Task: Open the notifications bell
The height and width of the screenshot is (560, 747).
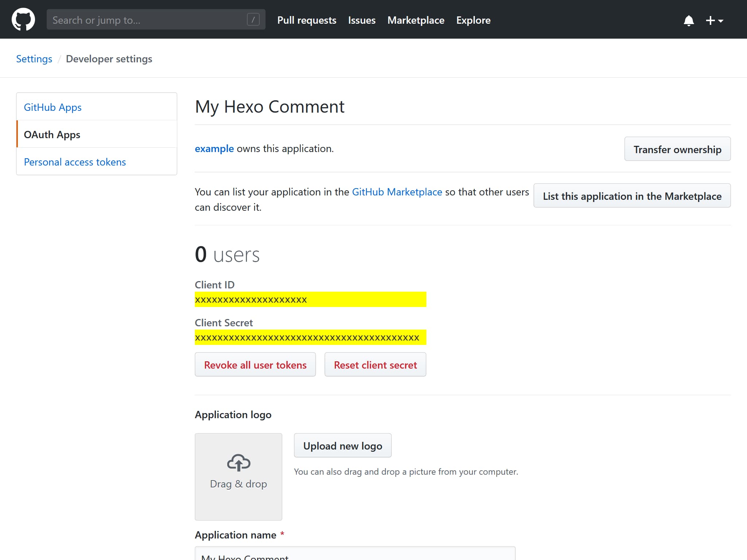Action: 688,20
